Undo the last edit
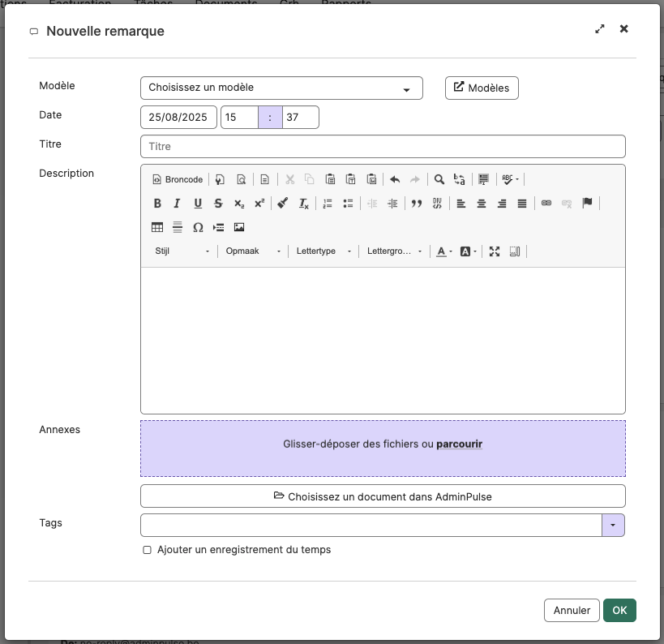 coord(395,179)
